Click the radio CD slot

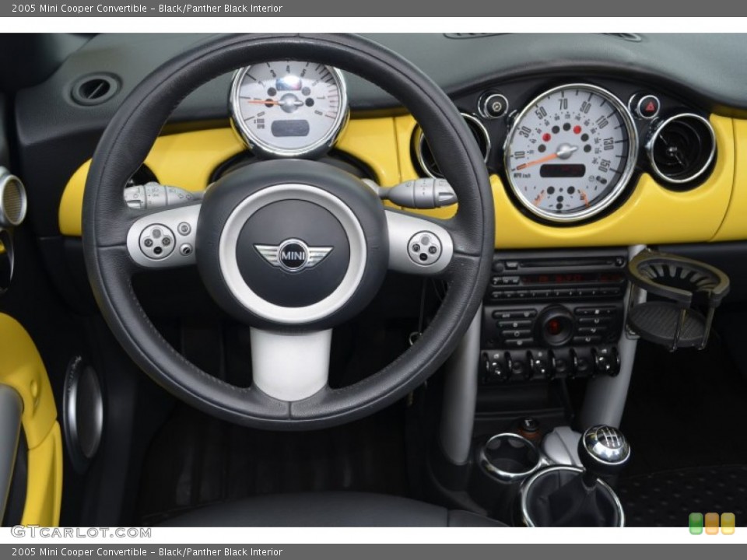tap(565, 262)
